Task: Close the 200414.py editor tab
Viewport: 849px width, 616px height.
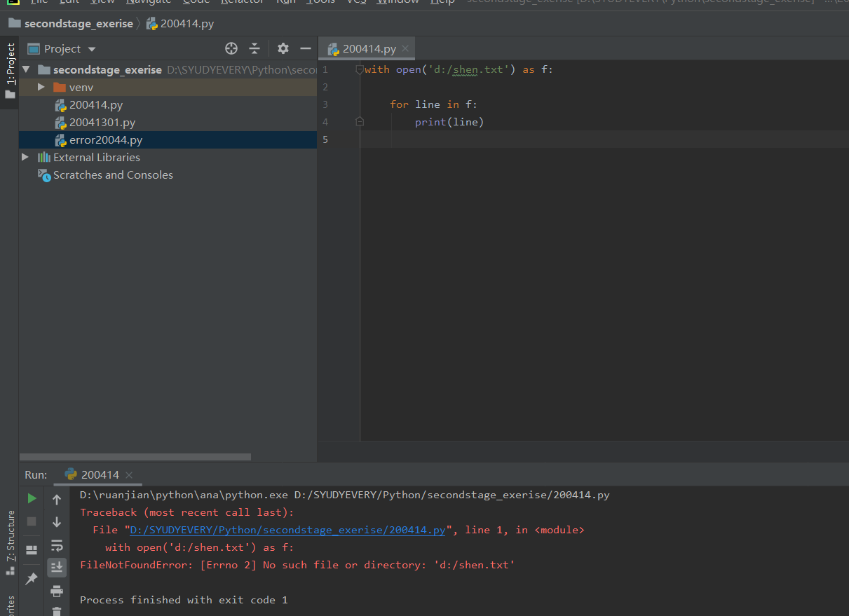Action: click(405, 49)
